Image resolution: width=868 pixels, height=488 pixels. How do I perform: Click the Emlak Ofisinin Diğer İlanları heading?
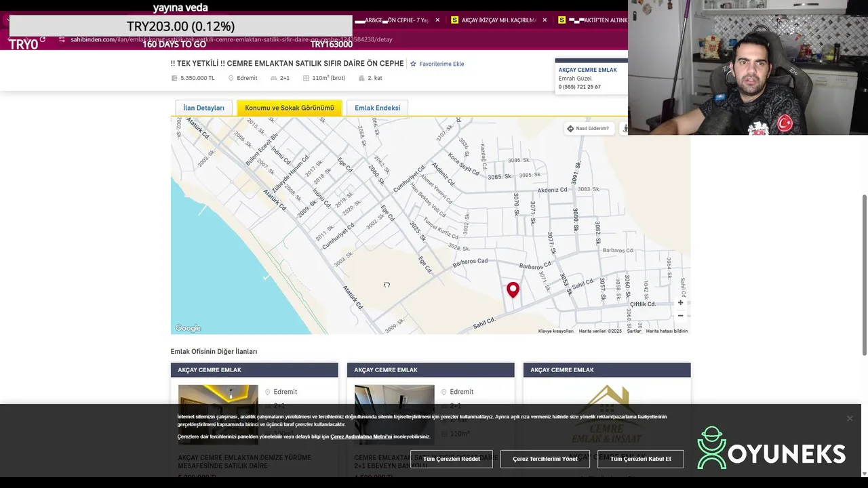(x=214, y=351)
